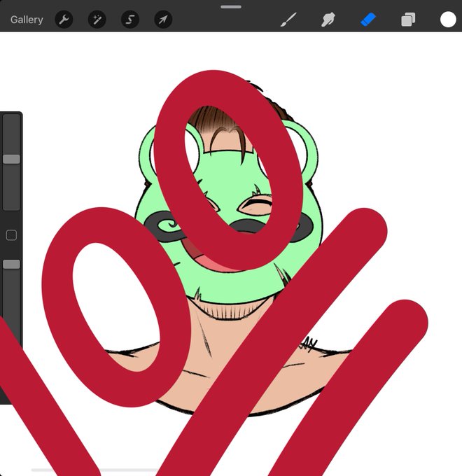
Task: Open the white color swatch picker
Action: [448, 20]
